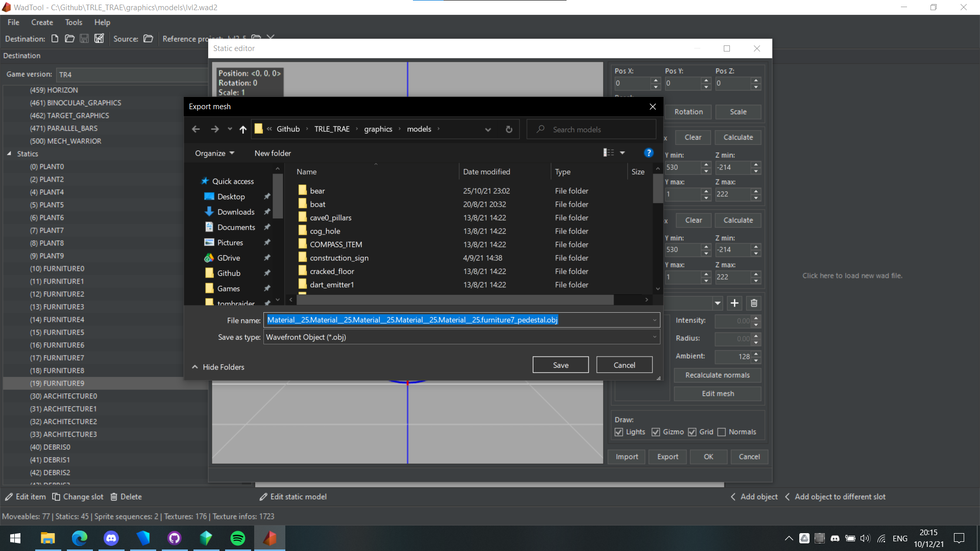Open the Save as type dropdown
980x551 pixels.
(654, 337)
